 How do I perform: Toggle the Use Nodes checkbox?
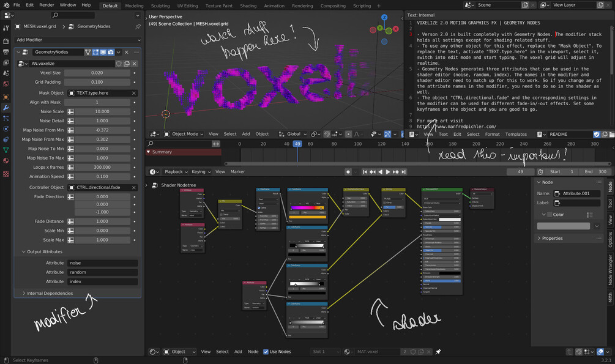pyautogui.click(x=266, y=352)
